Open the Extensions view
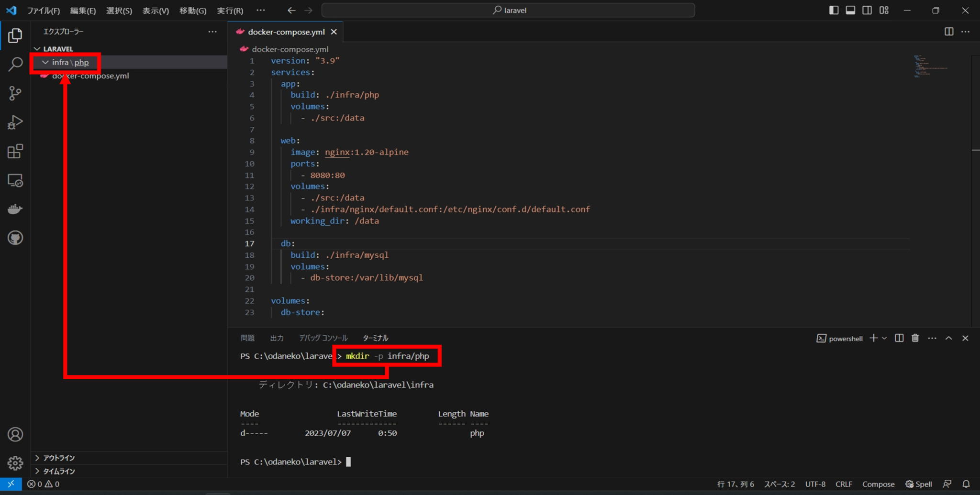The image size is (980, 495). pos(16,152)
